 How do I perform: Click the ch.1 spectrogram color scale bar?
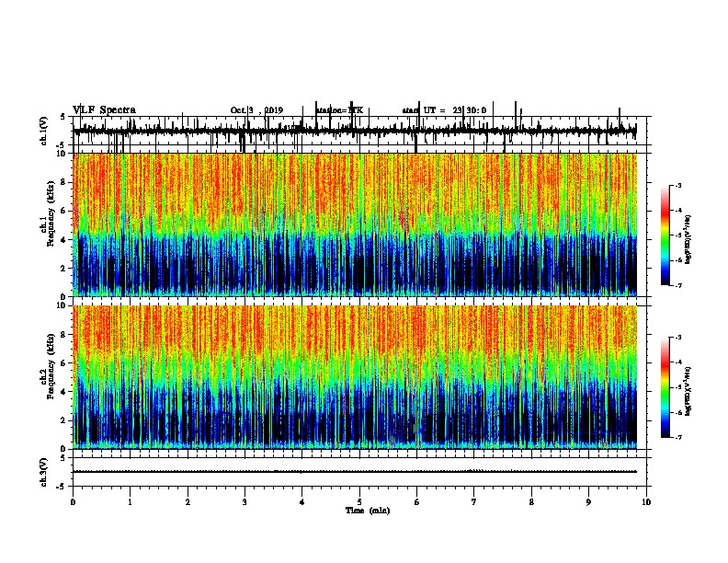click(665, 236)
